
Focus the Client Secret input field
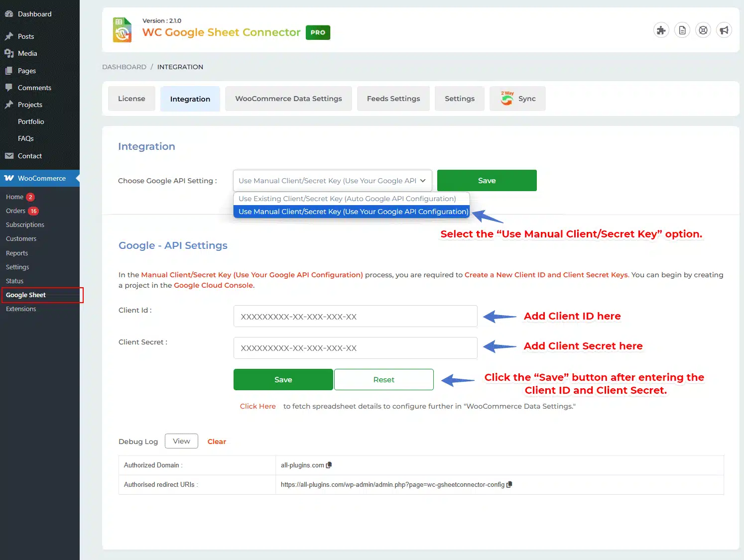355,348
